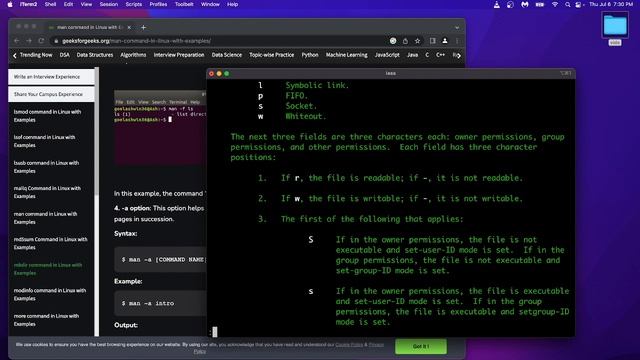Image resolution: width=640 pixels, height=360 pixels.
Task: Open the Toolbelt menu
Action: pos(184,4)
